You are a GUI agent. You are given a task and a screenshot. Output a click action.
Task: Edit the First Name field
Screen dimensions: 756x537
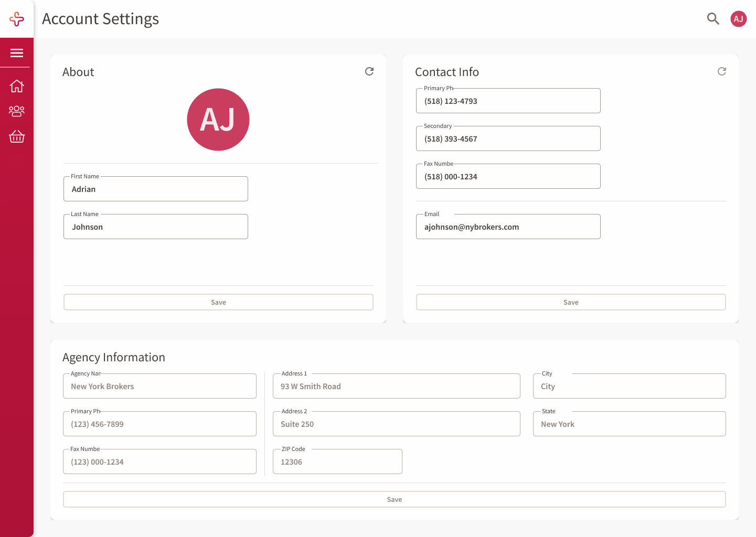156,189
